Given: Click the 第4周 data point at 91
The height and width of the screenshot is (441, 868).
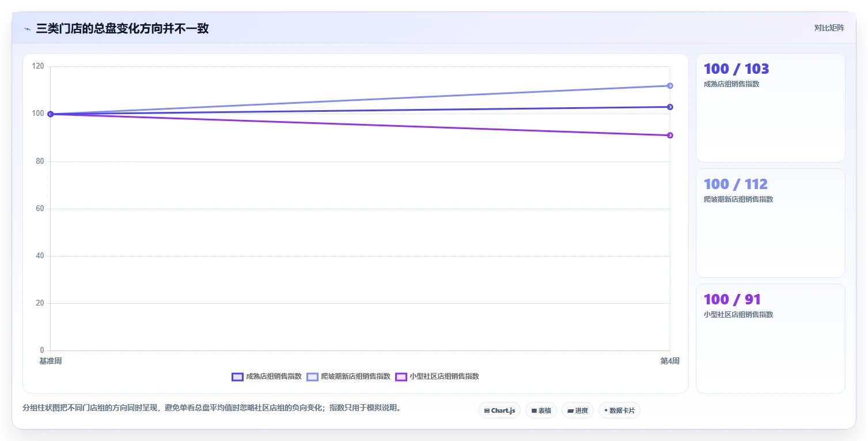Looking at the screenshot, I should pos(670,135).
